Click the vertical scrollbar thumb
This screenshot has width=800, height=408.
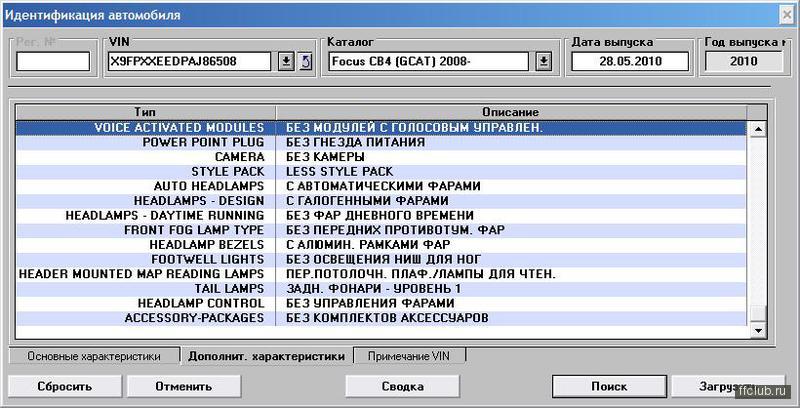pyautogui.click(x=758, y=314)
